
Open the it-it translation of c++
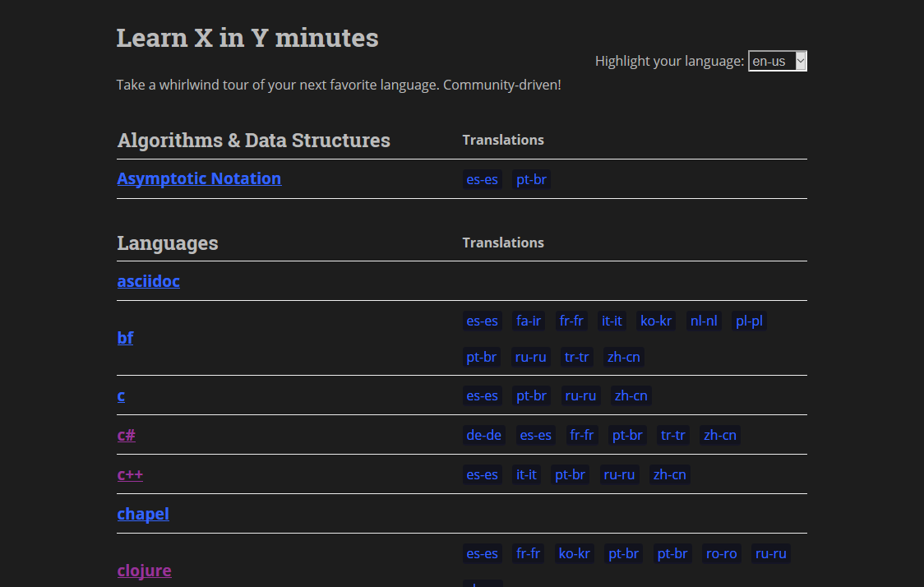[x=526, y=474]
